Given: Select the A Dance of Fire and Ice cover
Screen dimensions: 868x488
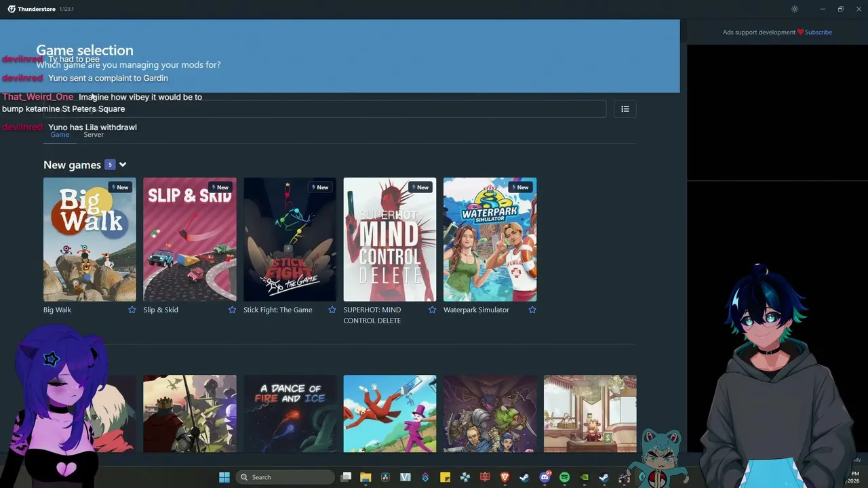Looking at the screenshot, I should click(x=290, y=413).
